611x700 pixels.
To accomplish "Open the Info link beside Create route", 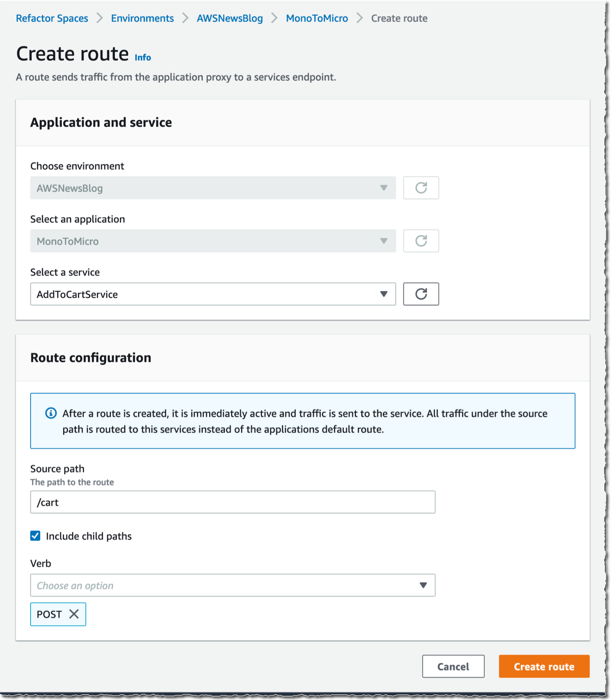I will coord(143,58).
